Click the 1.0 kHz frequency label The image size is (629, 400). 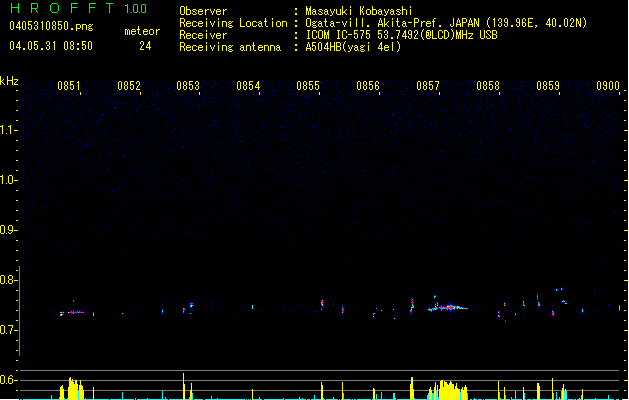point(8,179)
